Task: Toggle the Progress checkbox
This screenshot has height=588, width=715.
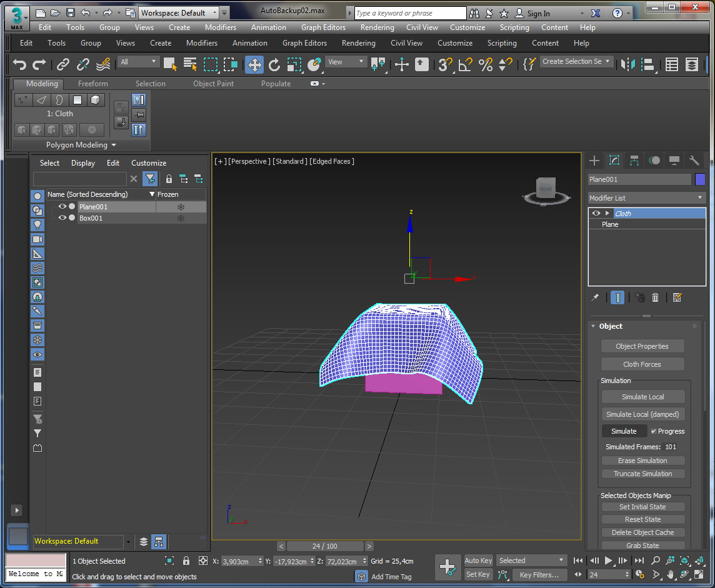Action: tap(653, 431)
